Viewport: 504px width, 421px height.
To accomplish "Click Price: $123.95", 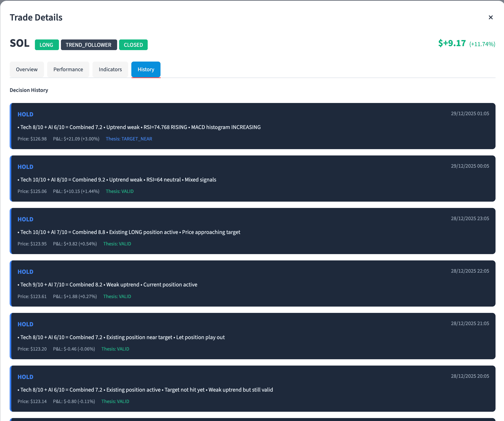I will (32, 244).
